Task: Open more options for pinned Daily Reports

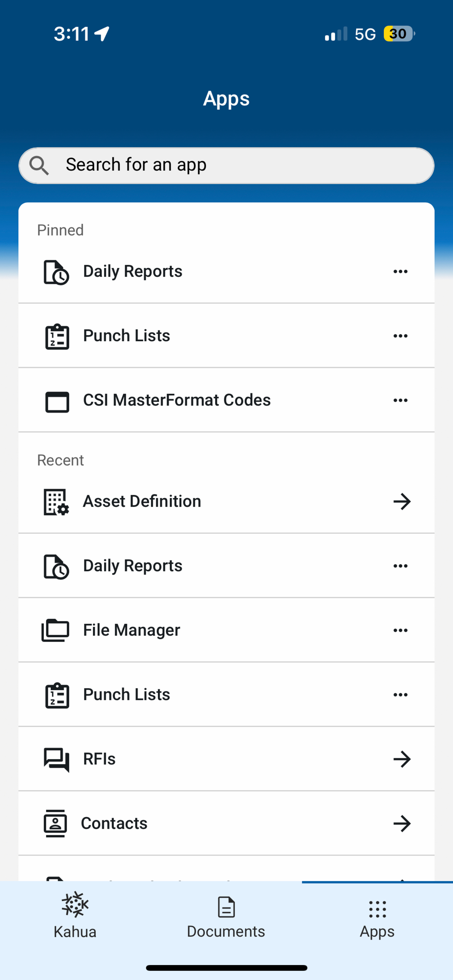Action: coord(400,271)
